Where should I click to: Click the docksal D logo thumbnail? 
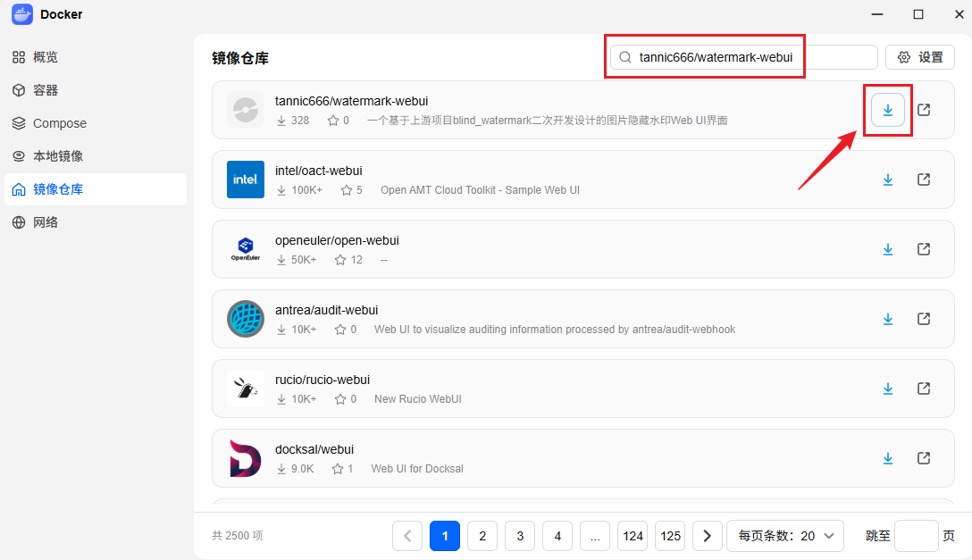pyautogui.click(x=246, y=458)
